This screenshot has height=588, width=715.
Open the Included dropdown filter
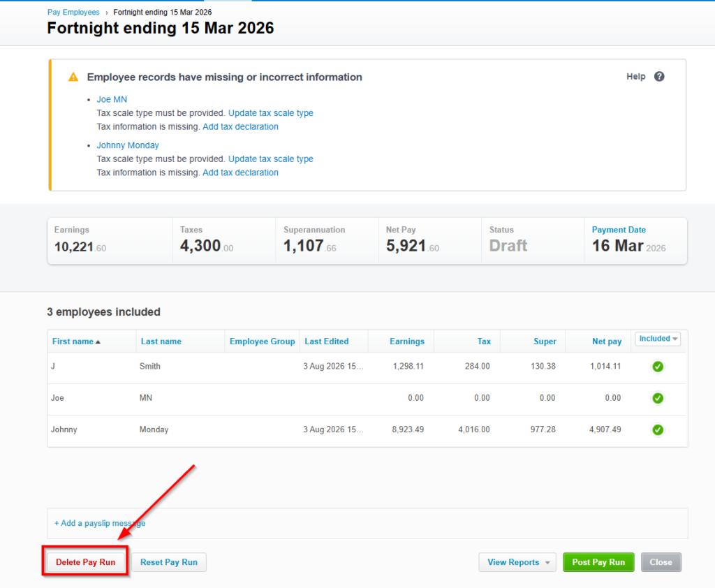point(658,339)
